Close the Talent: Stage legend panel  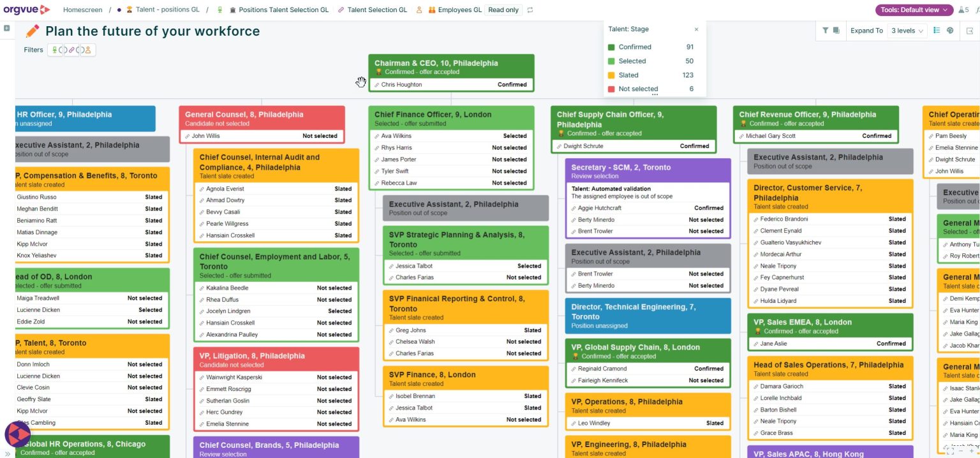coord(696,29)
